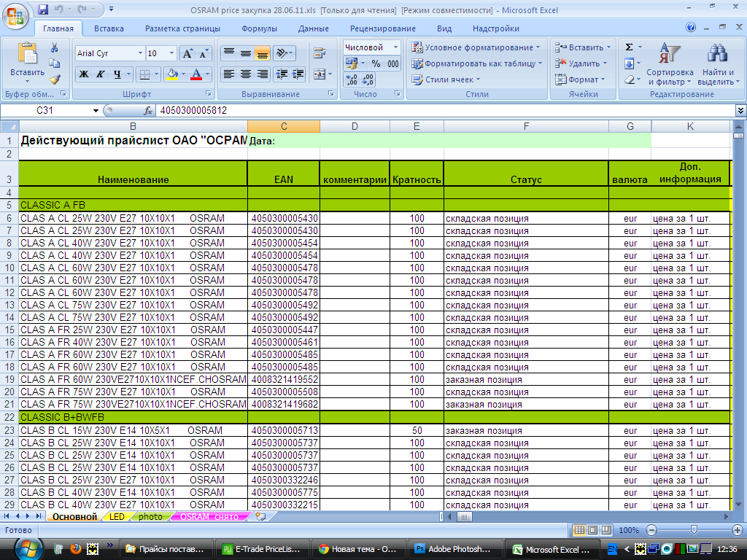747x560 pixels.
Task: Apply percent style
Action: [x=376, y=63]
